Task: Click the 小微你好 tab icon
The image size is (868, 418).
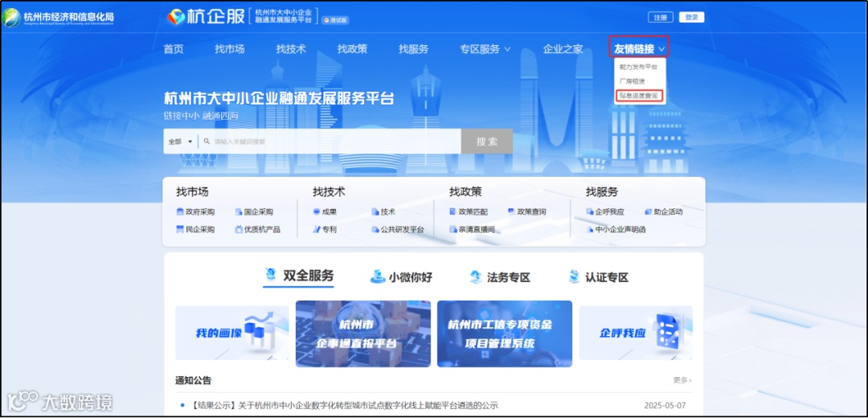Action: tap(378, 277)
